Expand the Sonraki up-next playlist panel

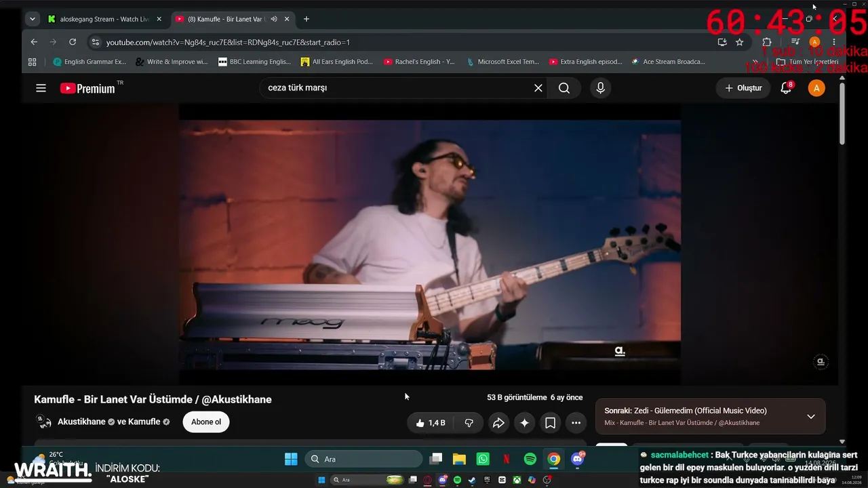pos(811,416)
